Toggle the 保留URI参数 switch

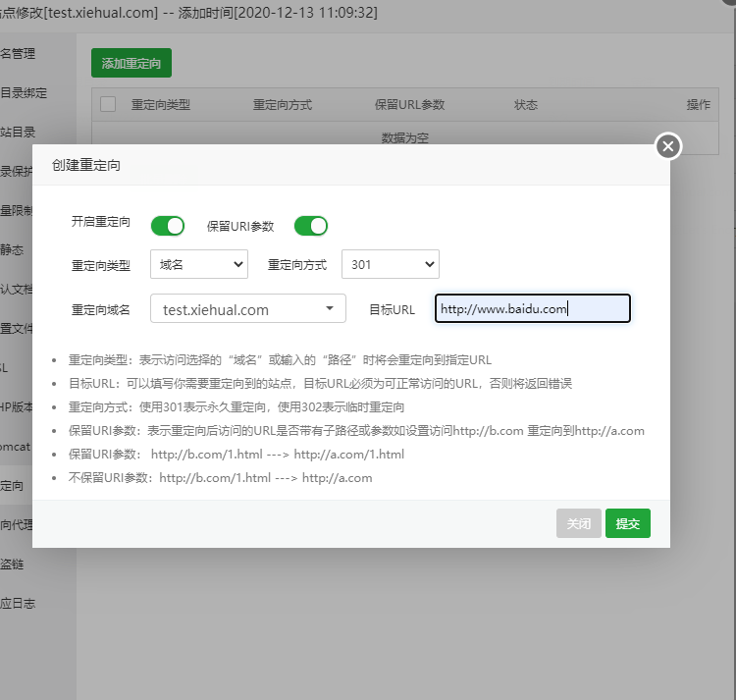[x=311, y=226]
